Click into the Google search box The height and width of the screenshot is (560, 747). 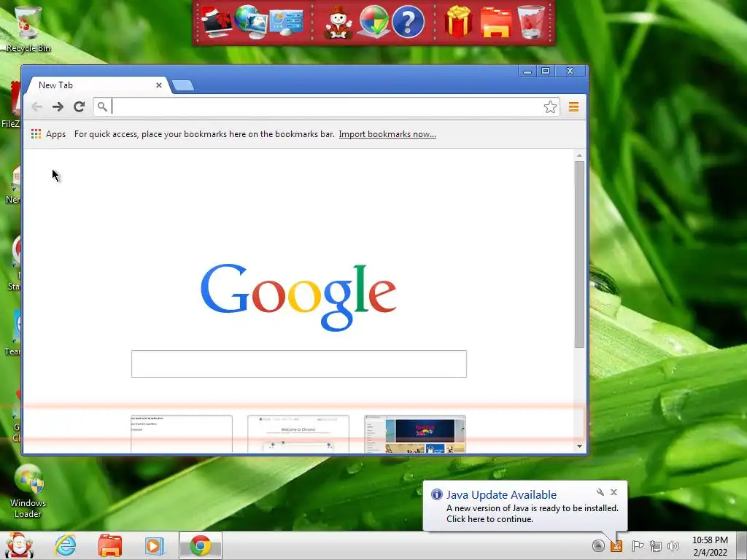point(298,364)
